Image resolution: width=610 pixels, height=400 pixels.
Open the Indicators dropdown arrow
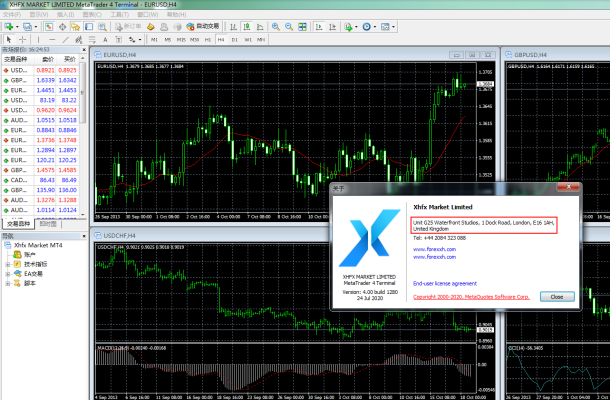[356, 27]
